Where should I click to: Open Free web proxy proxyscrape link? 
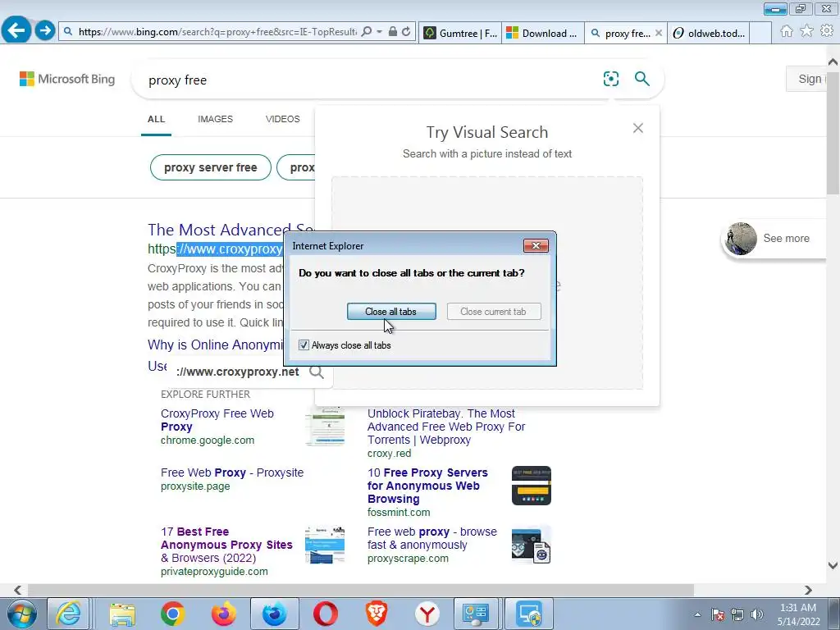[x=431, y=538]
